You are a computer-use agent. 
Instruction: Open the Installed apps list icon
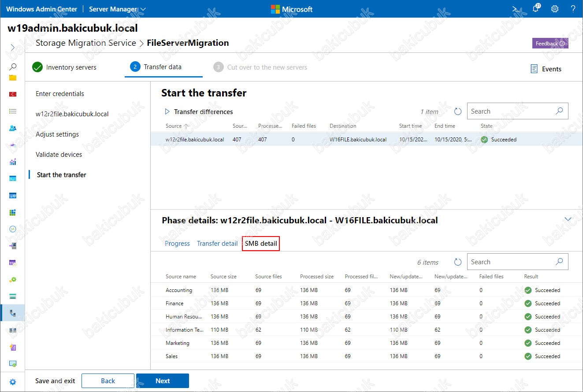click(x=13, y=111)
